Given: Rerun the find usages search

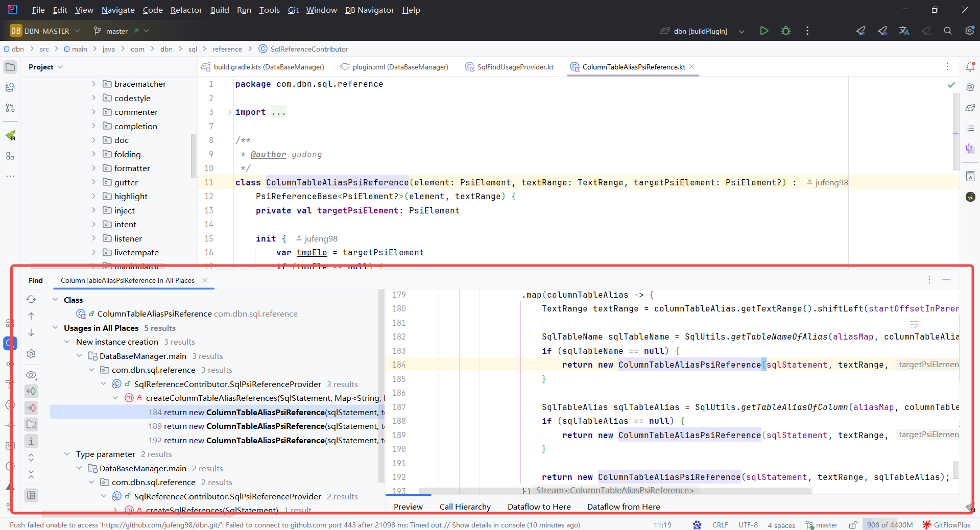Looking at the screenshot, I should (x=31, y=299).
